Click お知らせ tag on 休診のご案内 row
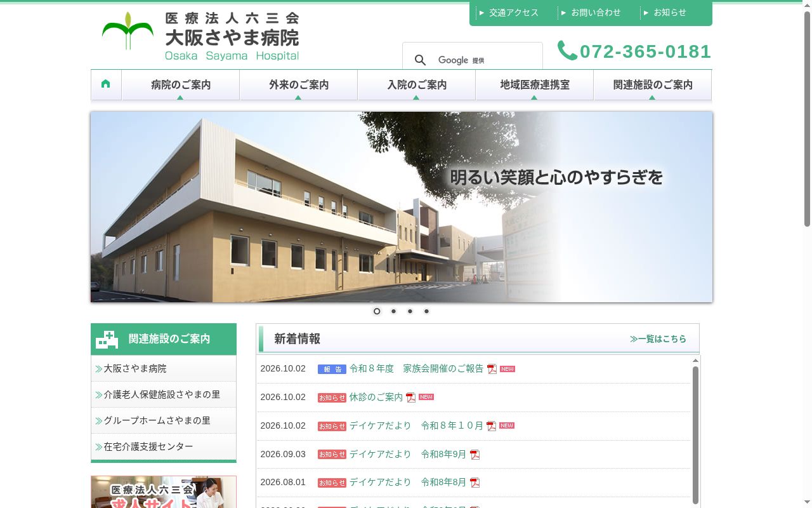The height and width of the screenshot is (508, 812). 332,398
